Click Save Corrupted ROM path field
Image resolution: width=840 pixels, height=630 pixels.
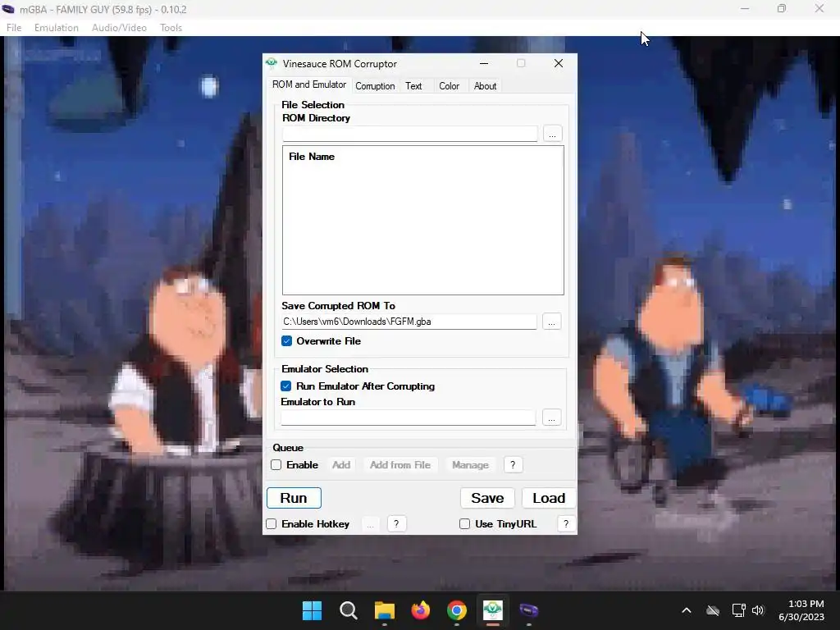point(409,322)
